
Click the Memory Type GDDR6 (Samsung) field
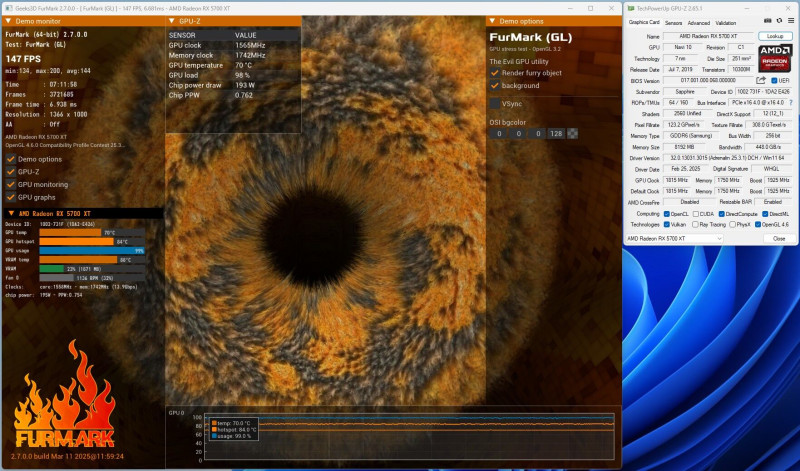pyautogui.click(x=691, y=136)
